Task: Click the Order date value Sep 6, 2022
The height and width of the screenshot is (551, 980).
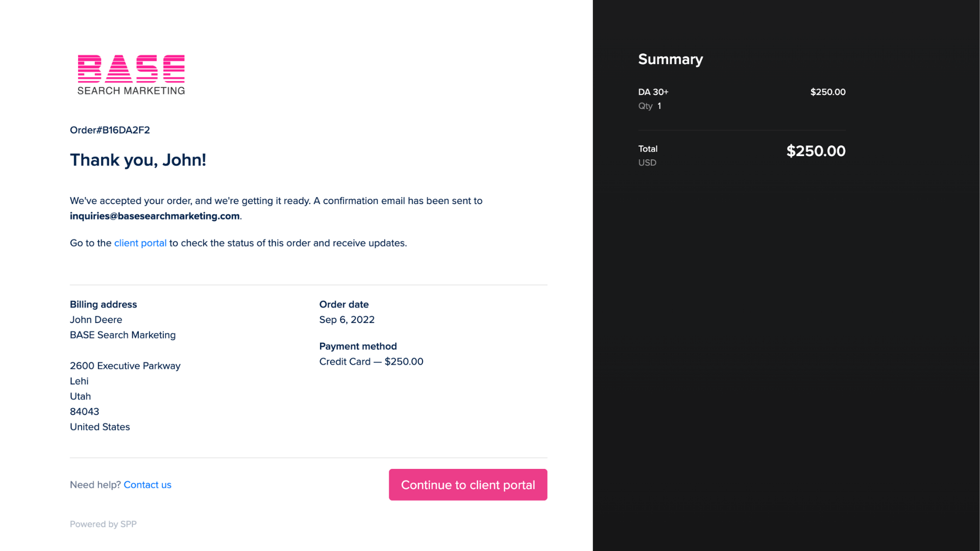Action: pyautogui.click(x=347, y=320)
